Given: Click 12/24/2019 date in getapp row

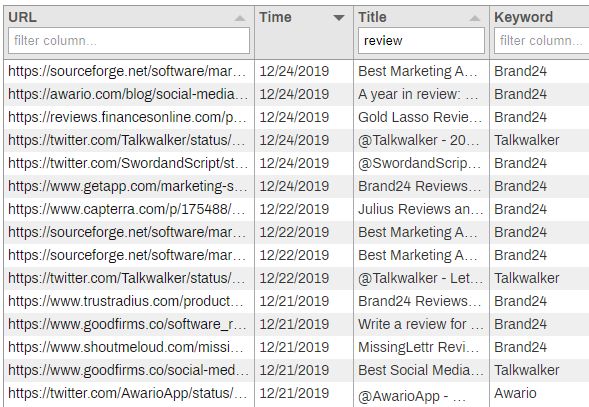Looking at the screenshot, I should [294, 186].
